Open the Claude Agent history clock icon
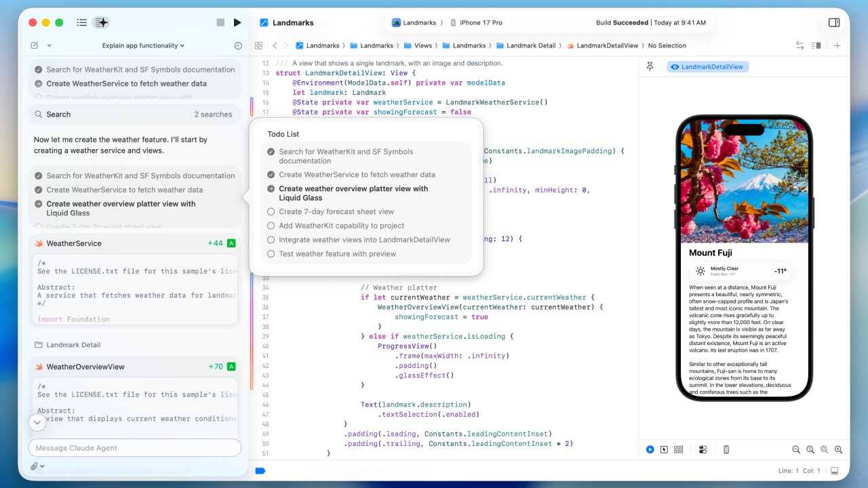Image resolution: width=868 pixels, height=488 pixels. click(x=238, y=45)
